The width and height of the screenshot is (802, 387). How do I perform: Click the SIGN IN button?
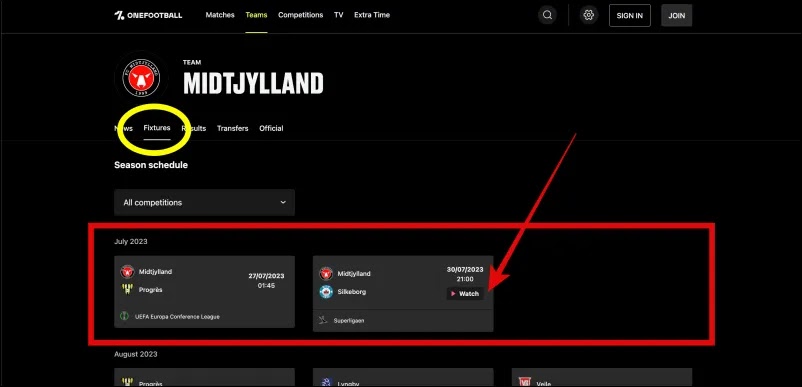(630, 15)
